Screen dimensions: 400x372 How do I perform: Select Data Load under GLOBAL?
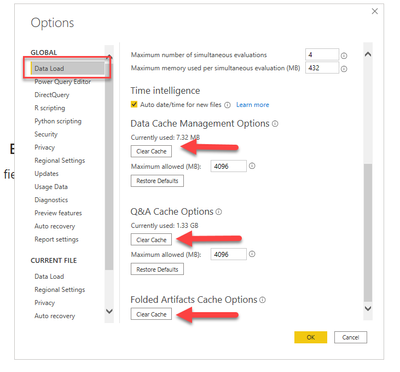67,68
